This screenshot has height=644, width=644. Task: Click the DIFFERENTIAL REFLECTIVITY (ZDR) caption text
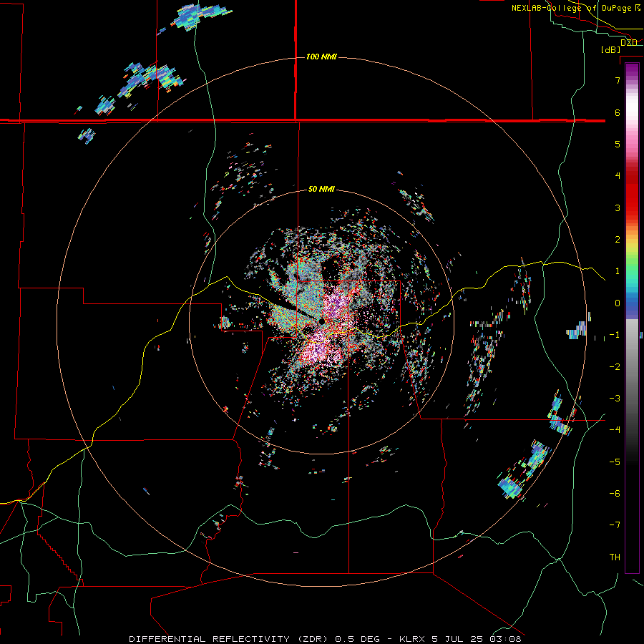coord(230,639)
